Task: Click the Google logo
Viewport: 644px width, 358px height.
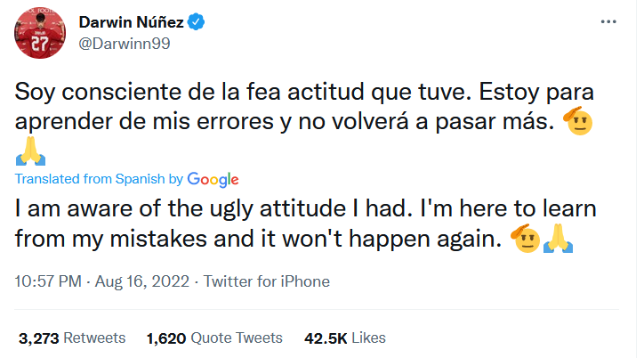Action: pos(213,179)
